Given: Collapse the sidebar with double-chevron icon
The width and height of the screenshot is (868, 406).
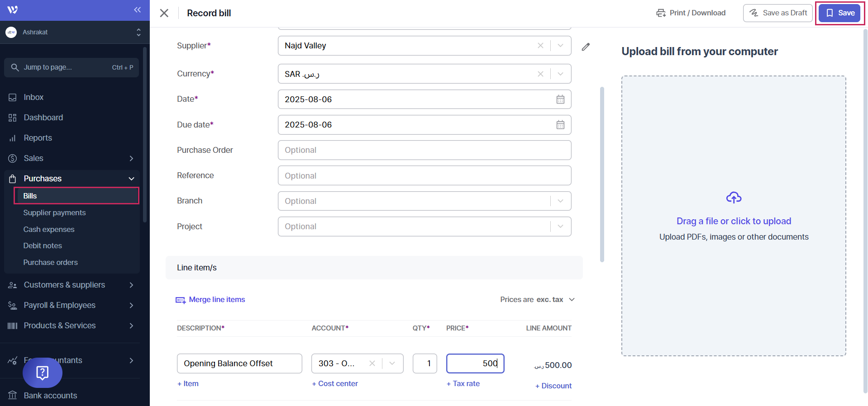Looking at the screenshot, I should [137, 10].
